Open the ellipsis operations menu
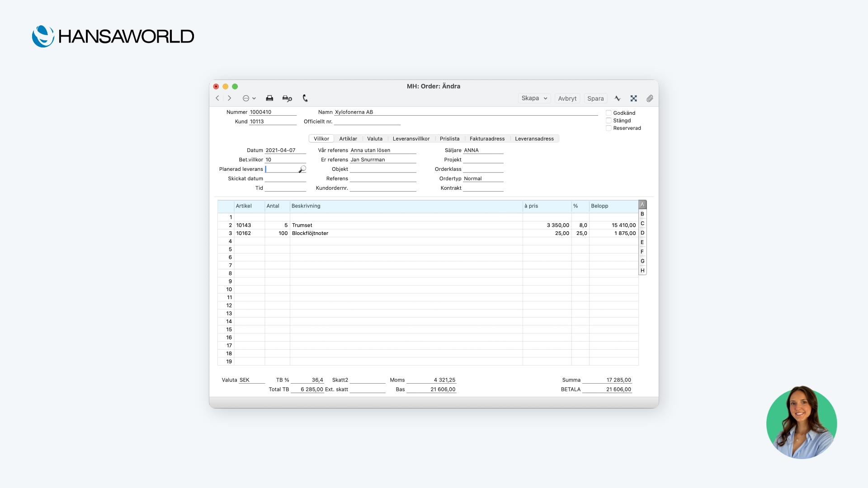The image size is (868, 488). click(x=249, y=98)
